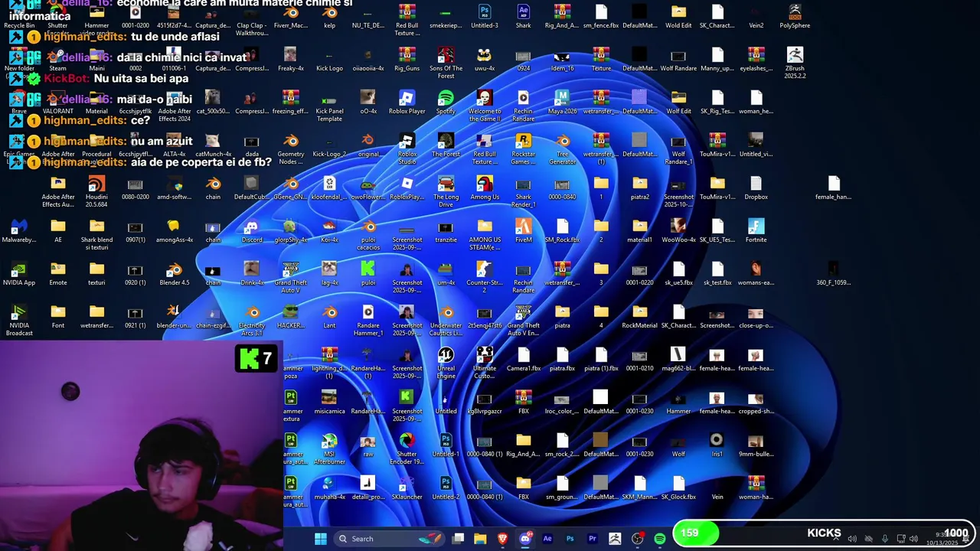Image resolution: width=980 pixels, height=551 pixels.
Task: Open Photoshop from the taskbar
Action: click(570, 539)
